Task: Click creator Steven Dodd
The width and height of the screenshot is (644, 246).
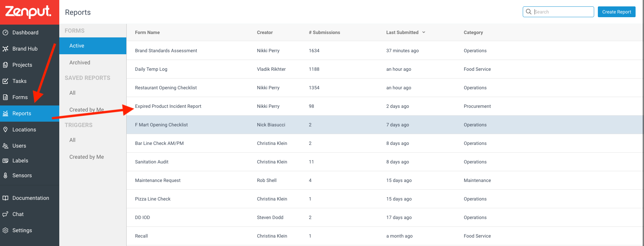Action: click(270, 217)
